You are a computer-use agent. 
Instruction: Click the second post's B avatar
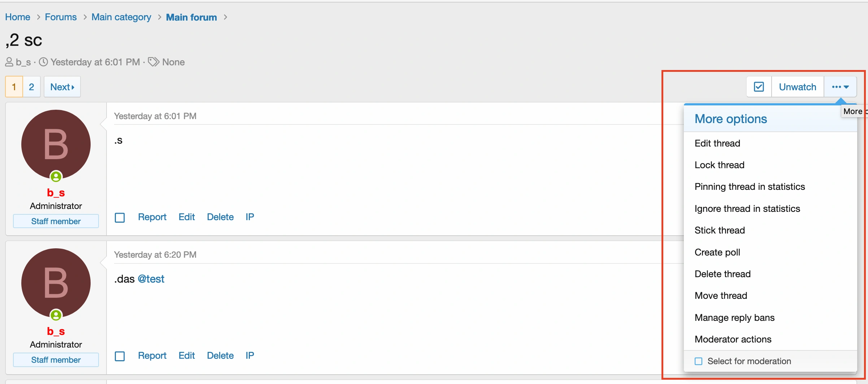(56, 283)
